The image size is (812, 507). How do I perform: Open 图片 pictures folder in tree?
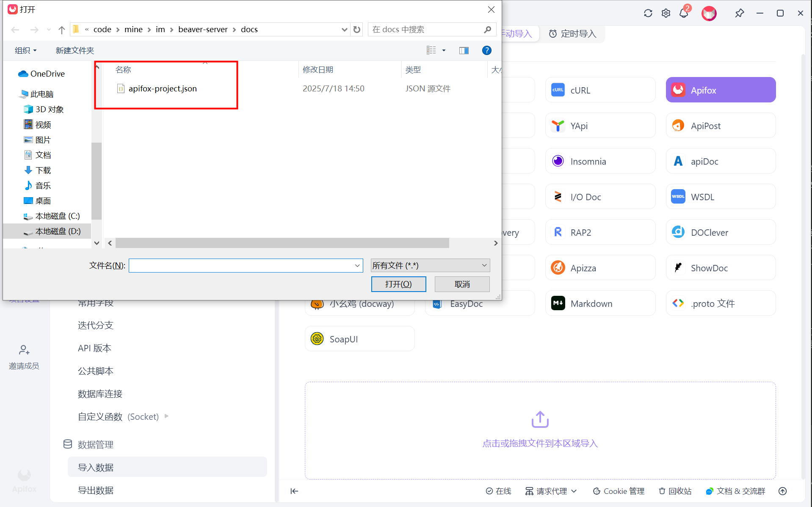(x=37, y=140)
